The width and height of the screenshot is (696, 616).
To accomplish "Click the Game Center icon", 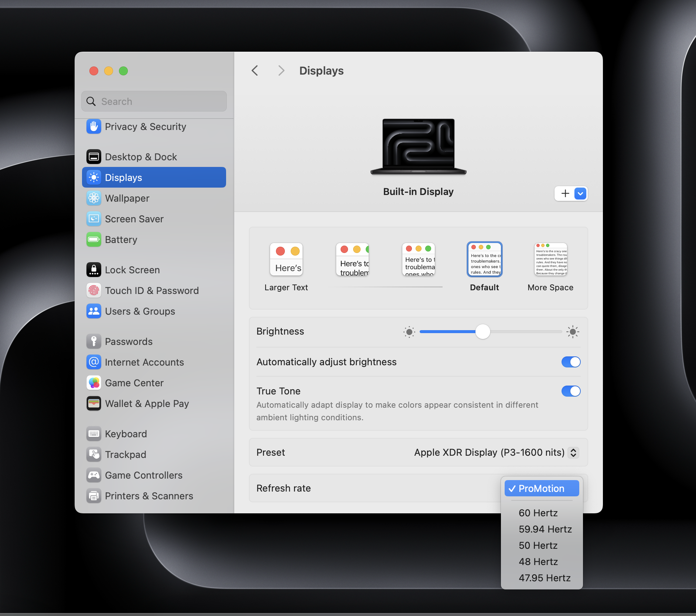I will [x=94, y=383].
